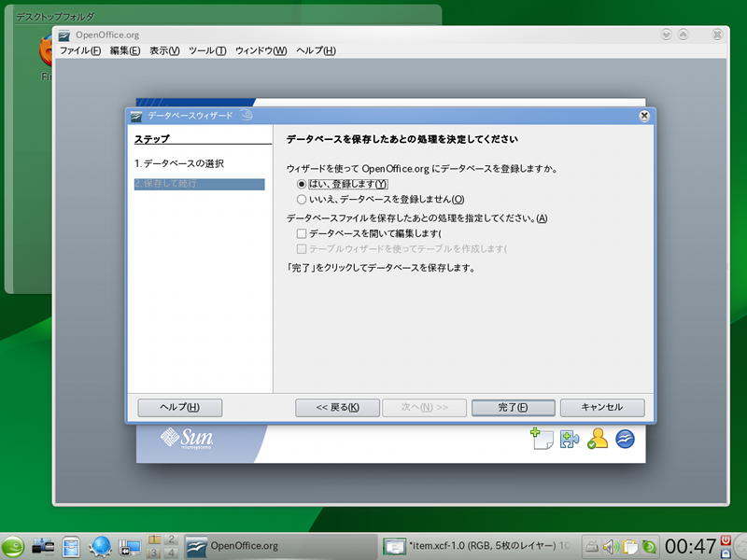This screenshot has height=560, width=747.
Task: Click the add templates icon (page with plus)
Action: coord(542,439)
